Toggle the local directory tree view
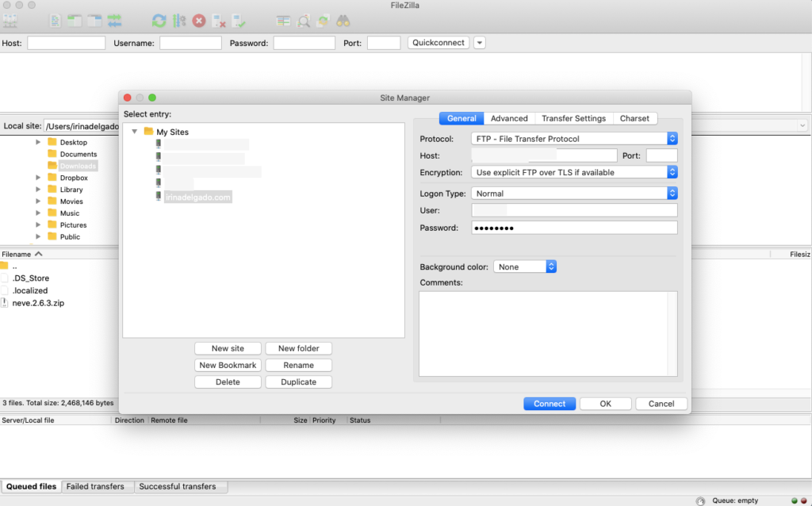The width and height of the screenshot is (812, 506). [x=75, y=21]
